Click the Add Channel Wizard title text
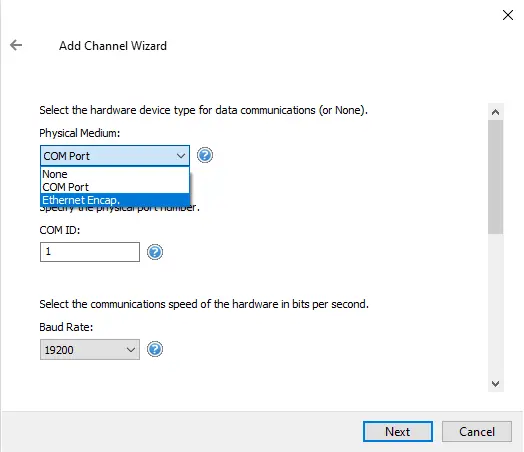Screen dimensions: 524x452 coord(113,46)
